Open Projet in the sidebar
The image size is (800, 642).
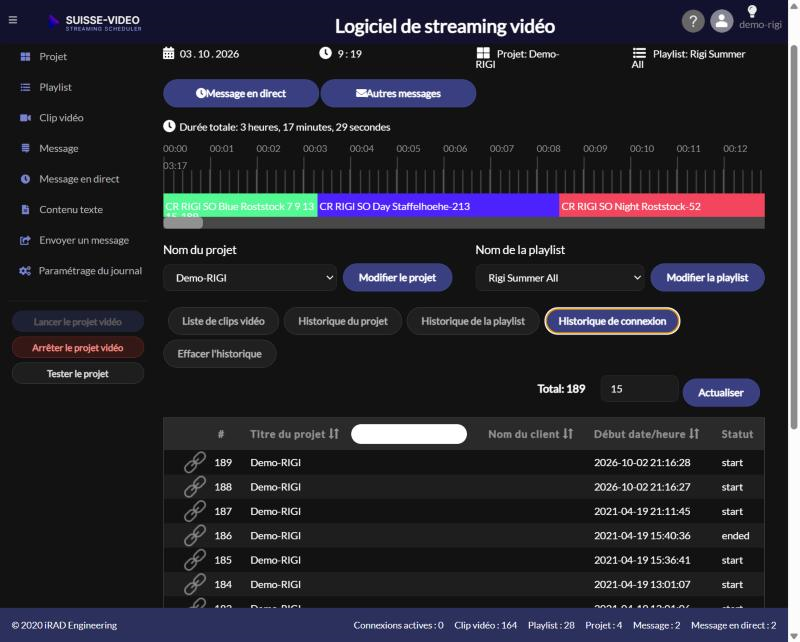[x=53, y=57]
